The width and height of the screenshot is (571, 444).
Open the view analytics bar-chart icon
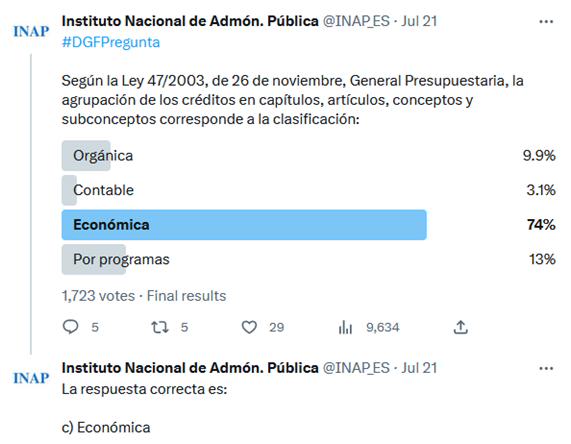pyautogui.click(x=345, y=327)
